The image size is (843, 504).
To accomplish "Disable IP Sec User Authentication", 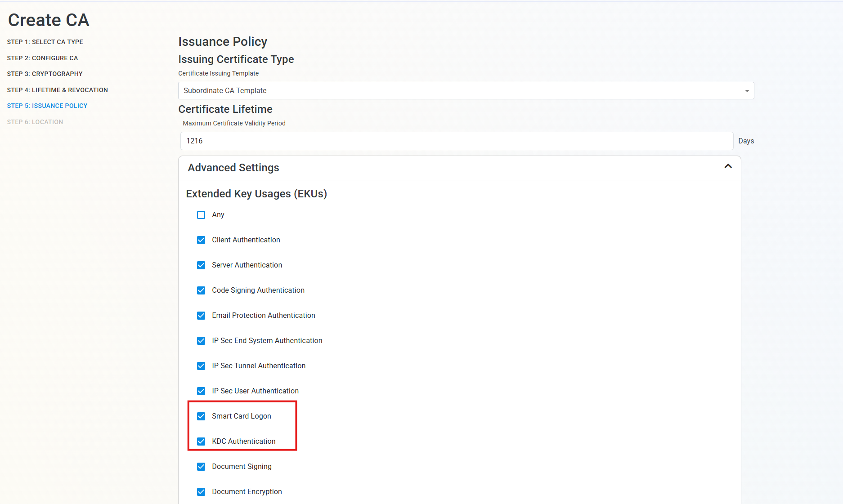I will click(x=201, y=391).
